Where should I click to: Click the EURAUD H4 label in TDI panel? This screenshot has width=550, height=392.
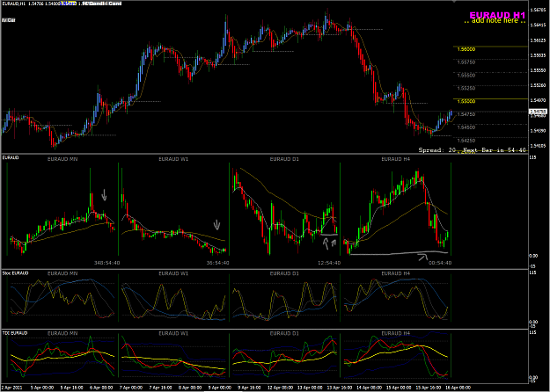(396, 333)
